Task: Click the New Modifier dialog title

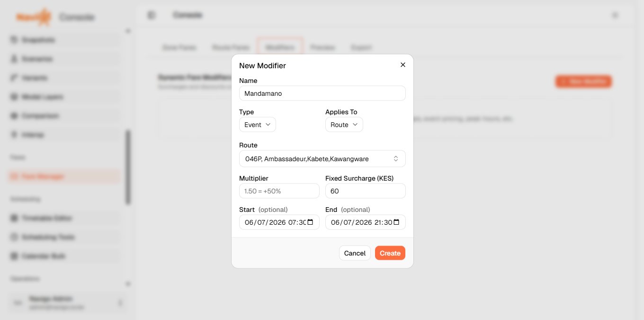Action: click(x=262, y=65)
